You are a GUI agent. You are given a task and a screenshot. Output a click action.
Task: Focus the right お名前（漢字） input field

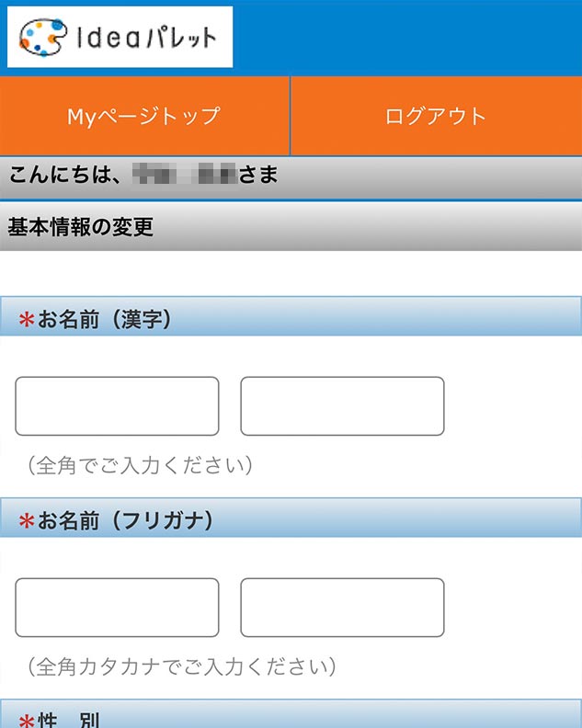(x=342, y=405)
